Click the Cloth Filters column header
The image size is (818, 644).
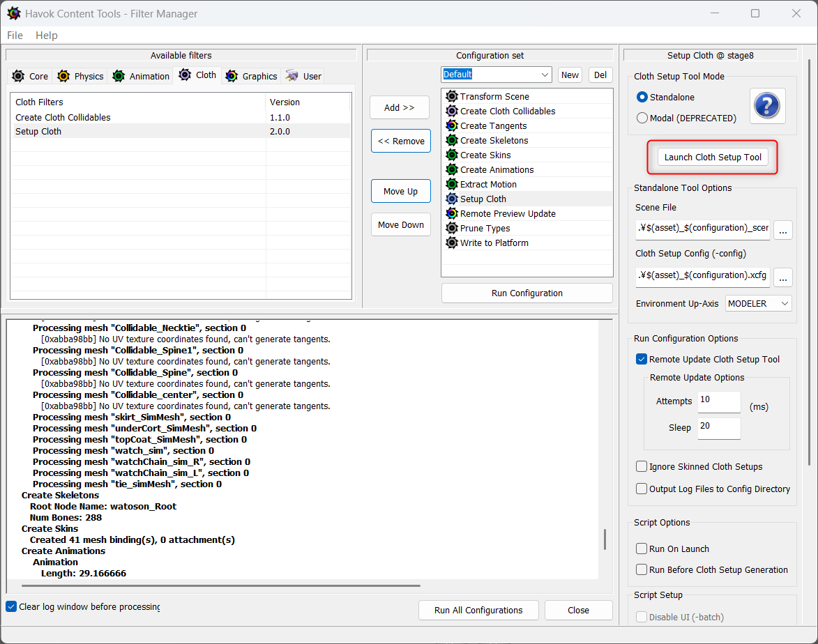coord(138,102)
